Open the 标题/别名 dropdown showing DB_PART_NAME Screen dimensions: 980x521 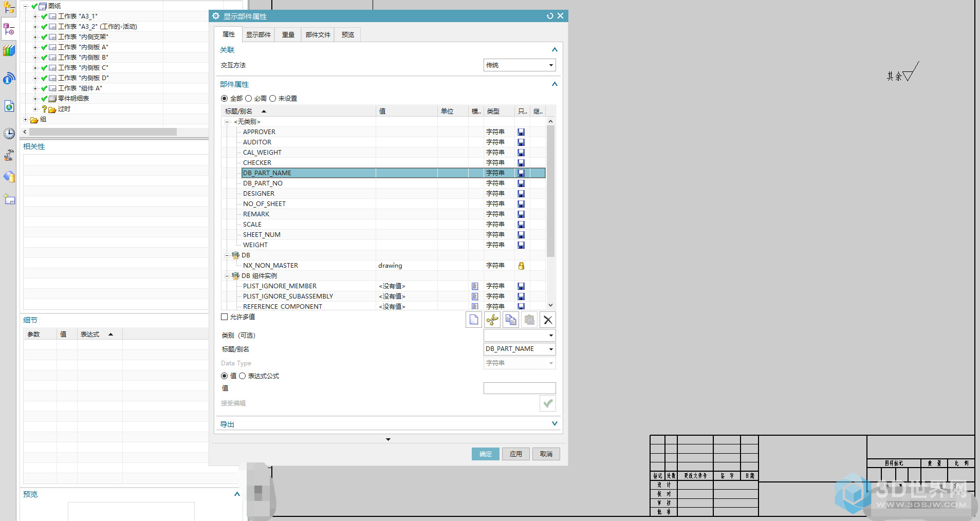(520, 349)
